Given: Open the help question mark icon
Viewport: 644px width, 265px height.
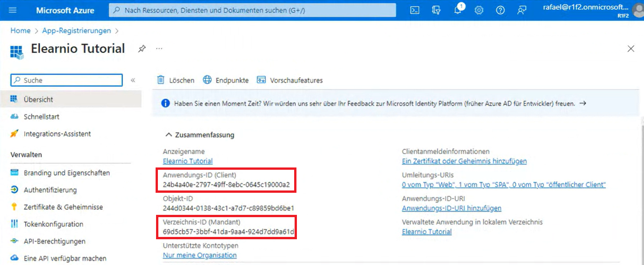Looking at the screenshot, I should (500, 10).
